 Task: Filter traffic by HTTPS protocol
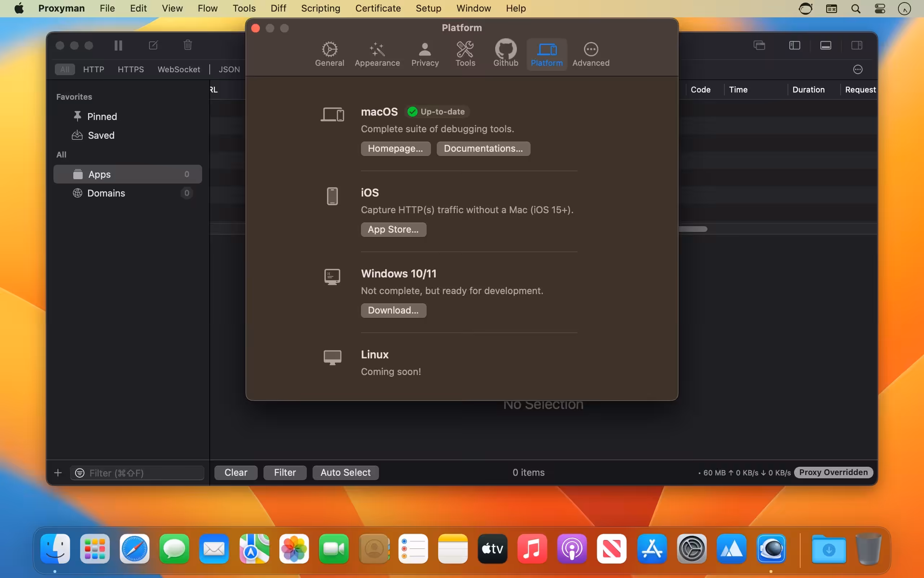point(131,69)
